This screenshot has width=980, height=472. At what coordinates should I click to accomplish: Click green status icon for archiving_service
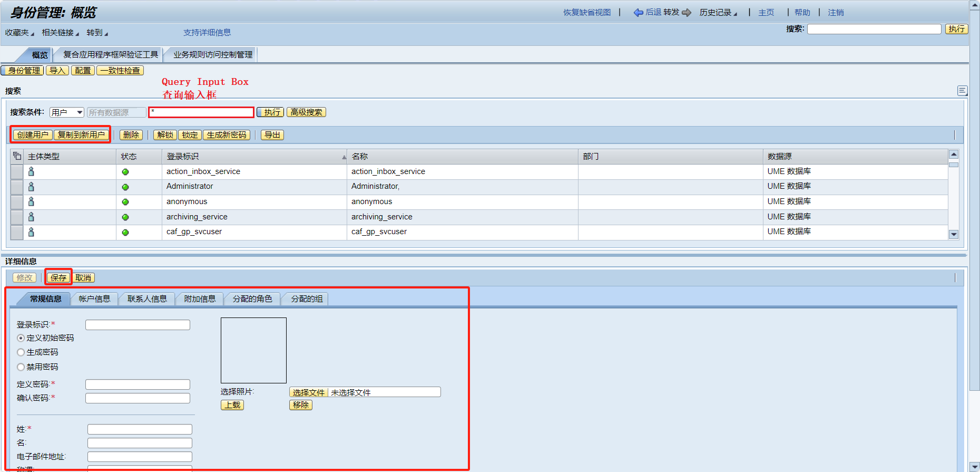125,217
